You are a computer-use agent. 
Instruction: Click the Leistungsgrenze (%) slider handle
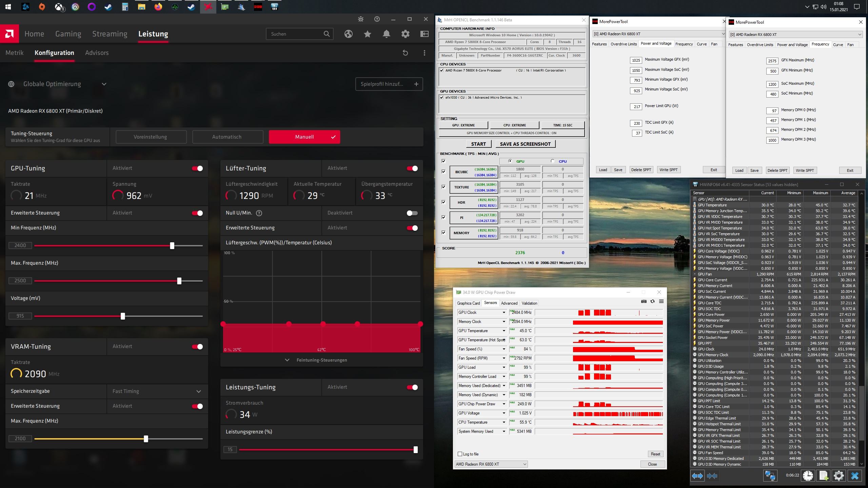coord(415,450)
